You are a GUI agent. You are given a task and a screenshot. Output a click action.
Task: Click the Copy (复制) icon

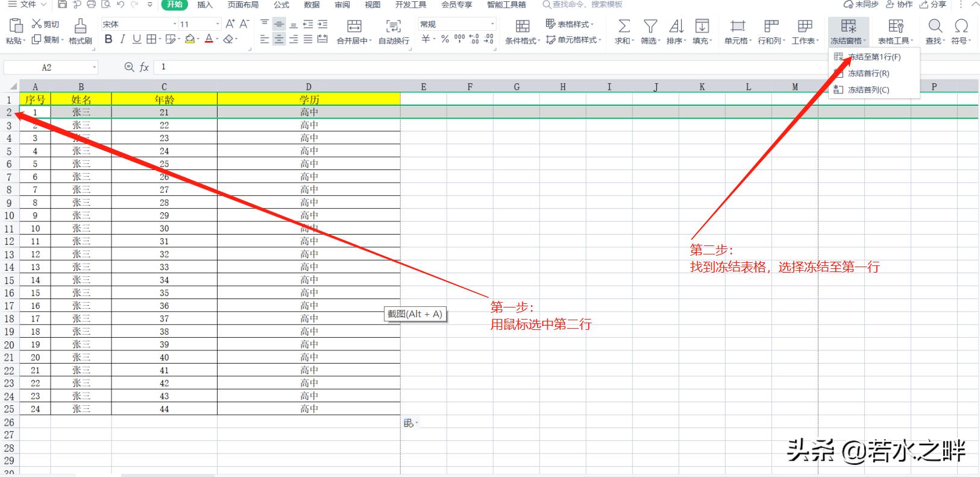point(37,39)
